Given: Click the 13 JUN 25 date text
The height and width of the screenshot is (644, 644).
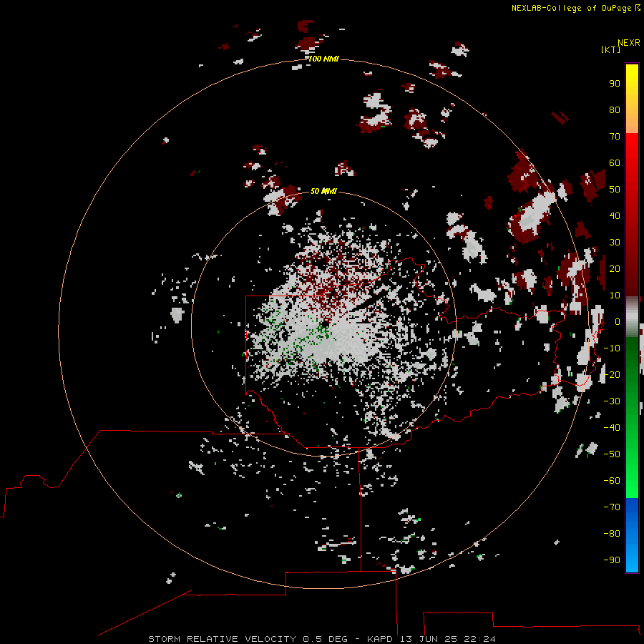Looking at the screenshot, I should click(429, 639).
